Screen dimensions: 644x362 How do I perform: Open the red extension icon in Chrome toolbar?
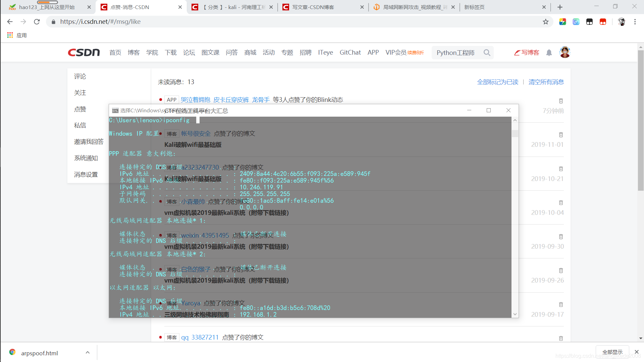pyautogui.click(x=603, y=21)
